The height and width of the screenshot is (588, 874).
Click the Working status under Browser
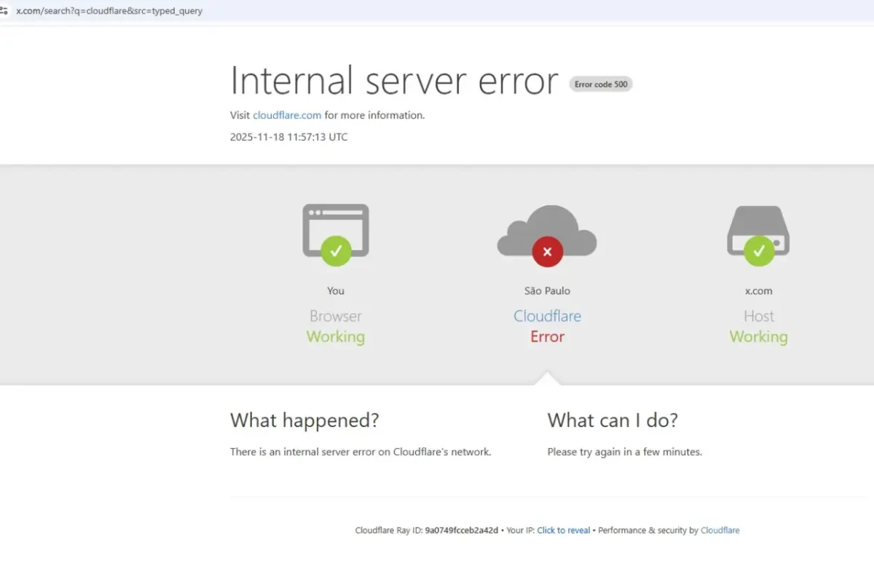point(336,337)
